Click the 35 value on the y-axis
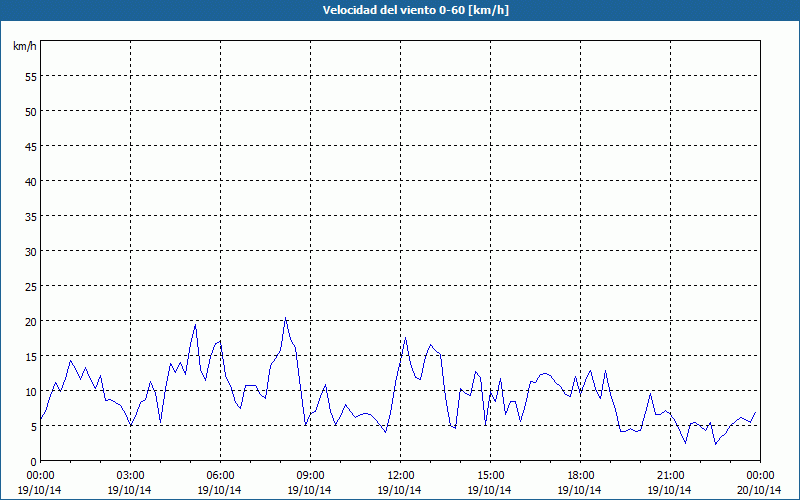 31,216
